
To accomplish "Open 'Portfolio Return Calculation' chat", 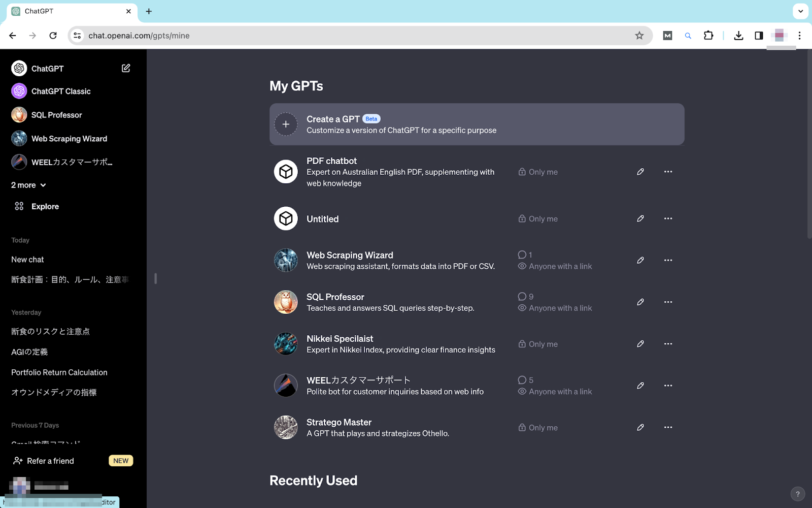I will [x=59, y=372].
